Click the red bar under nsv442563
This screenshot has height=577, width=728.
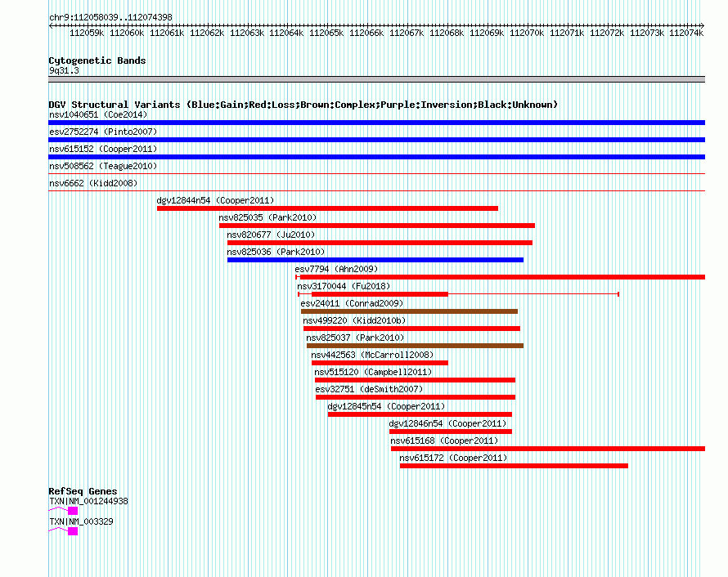(380, 363)
